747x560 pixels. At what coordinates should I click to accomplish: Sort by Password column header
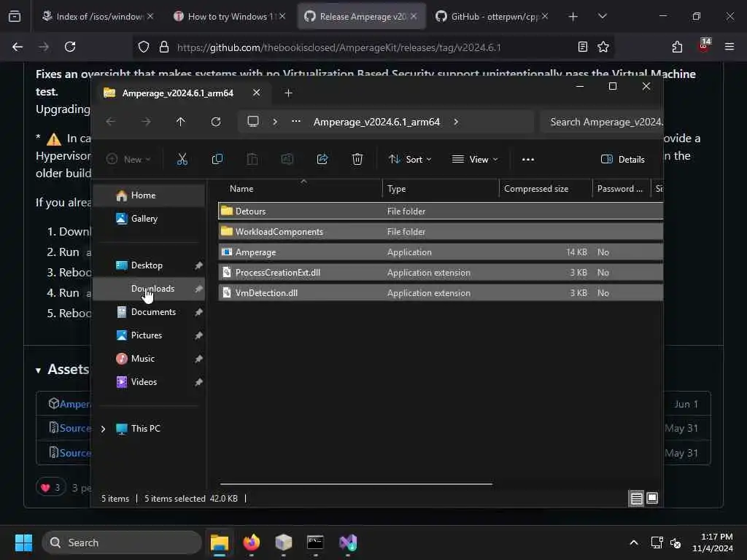[x=622, y=189]
